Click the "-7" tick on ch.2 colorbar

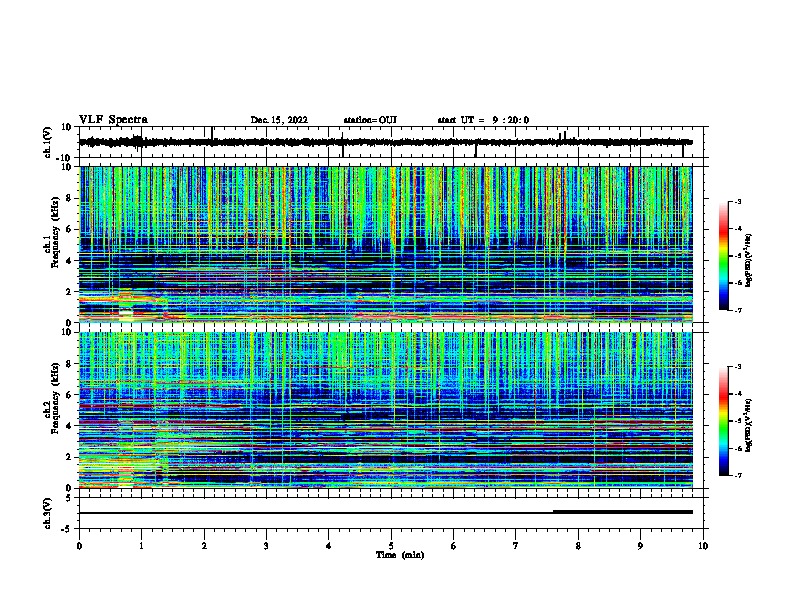(x=737, y=475)
